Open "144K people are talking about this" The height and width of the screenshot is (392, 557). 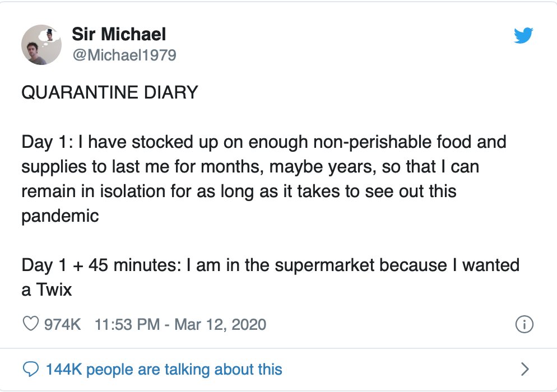164,369
